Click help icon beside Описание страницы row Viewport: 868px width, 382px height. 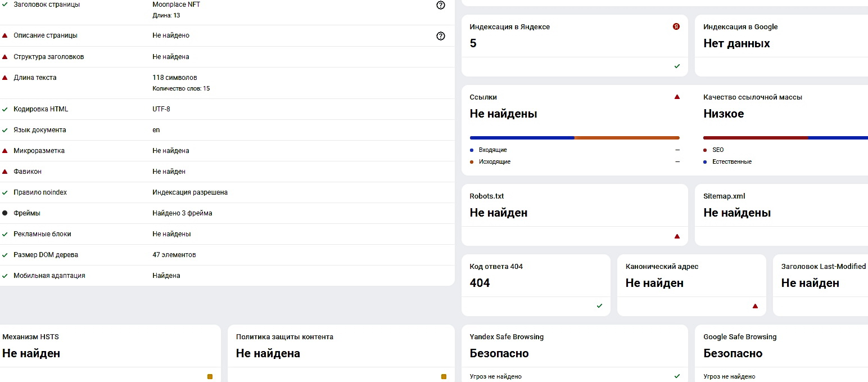(440, 36)
